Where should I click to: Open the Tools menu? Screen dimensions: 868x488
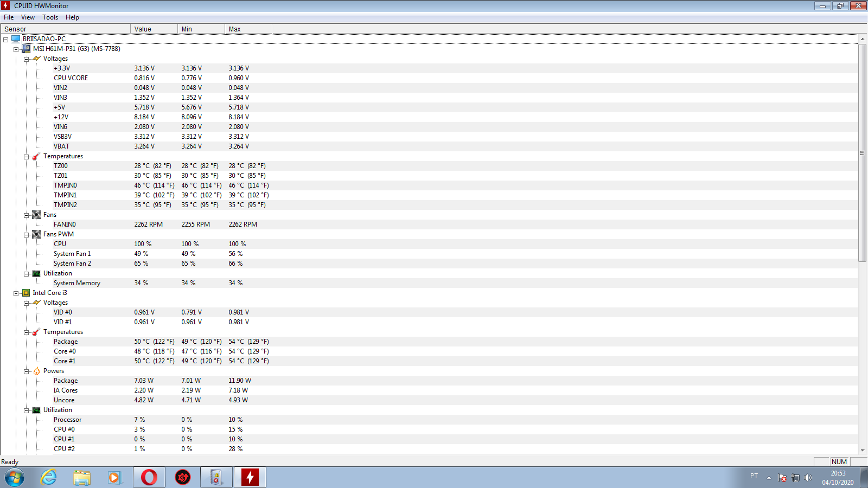click(x=50, y=17)
